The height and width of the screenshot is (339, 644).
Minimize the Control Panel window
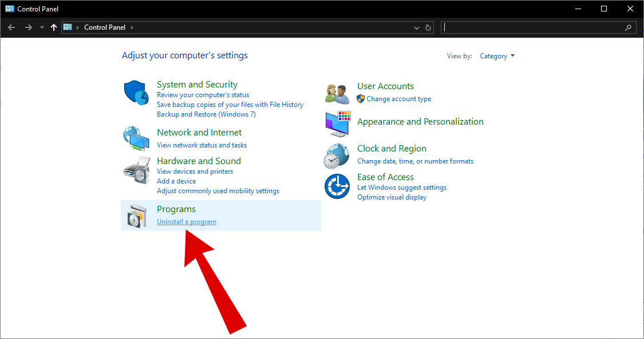pyautogui.click(x=578, y=9)
